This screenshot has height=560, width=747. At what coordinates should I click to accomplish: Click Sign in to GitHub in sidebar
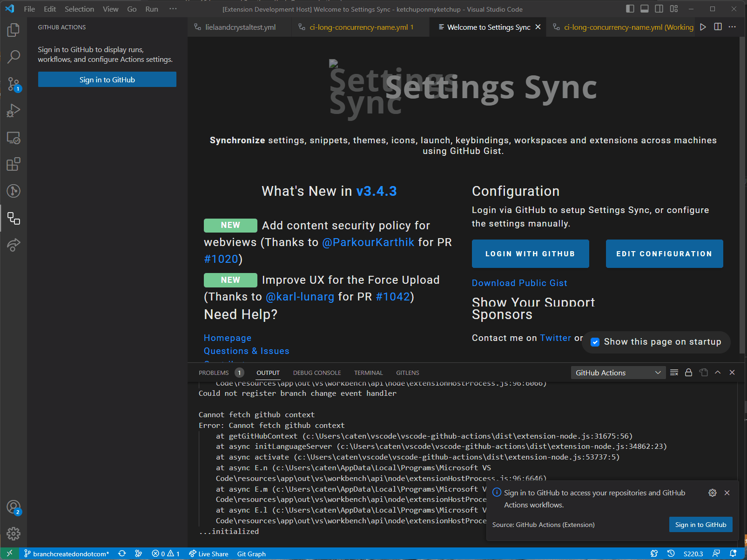pos(107,80)
